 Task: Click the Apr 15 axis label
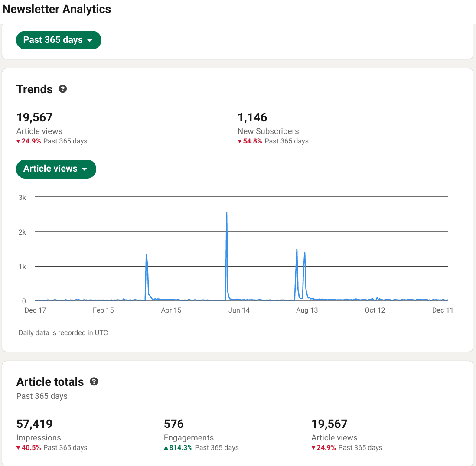pyautogui.click(x=171, y=310)
